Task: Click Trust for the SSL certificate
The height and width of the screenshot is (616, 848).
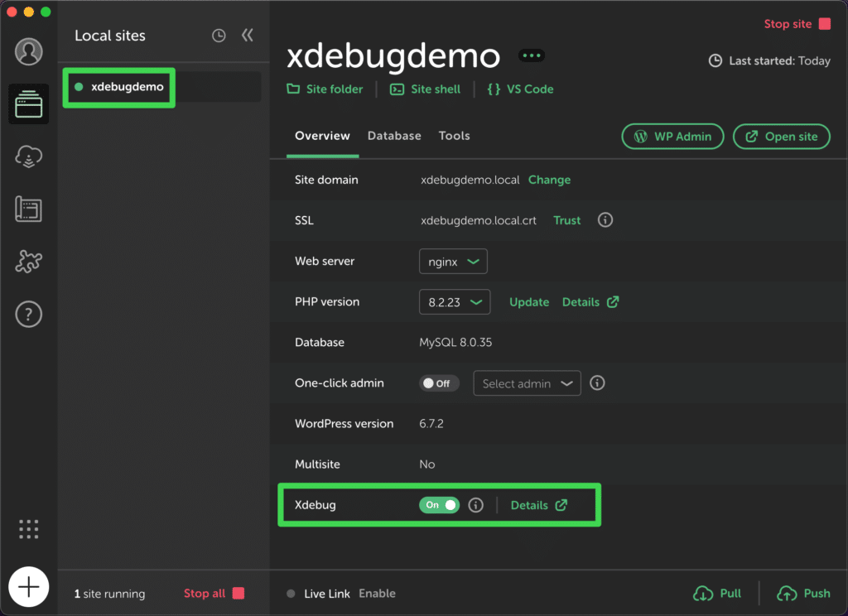Action: (x=566, y=221)
